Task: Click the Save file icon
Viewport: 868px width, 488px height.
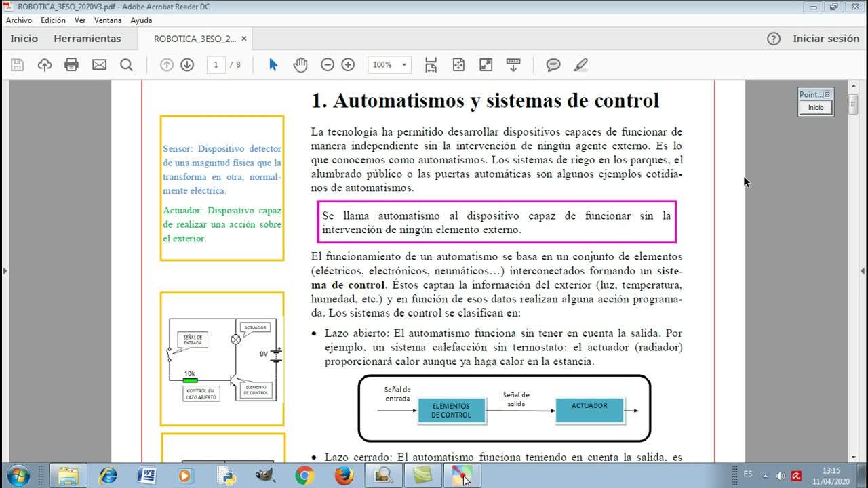Action: pyautogui.click(x=18, y=65)
